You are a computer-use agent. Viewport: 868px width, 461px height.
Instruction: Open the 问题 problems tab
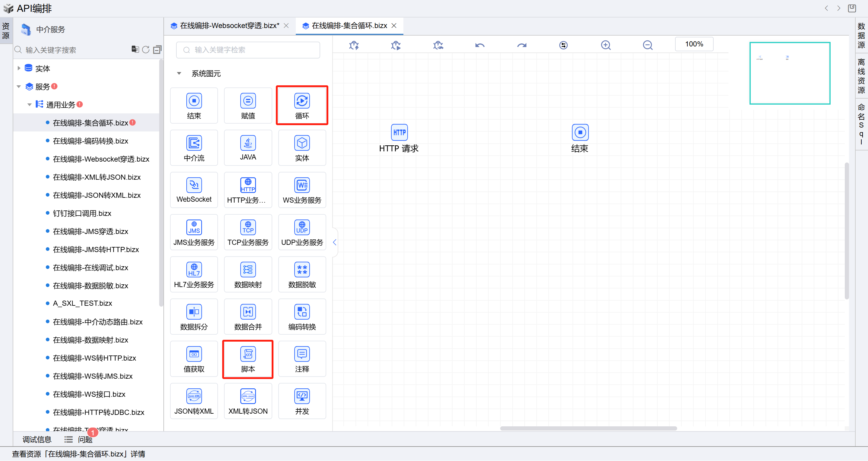(85, 439)
